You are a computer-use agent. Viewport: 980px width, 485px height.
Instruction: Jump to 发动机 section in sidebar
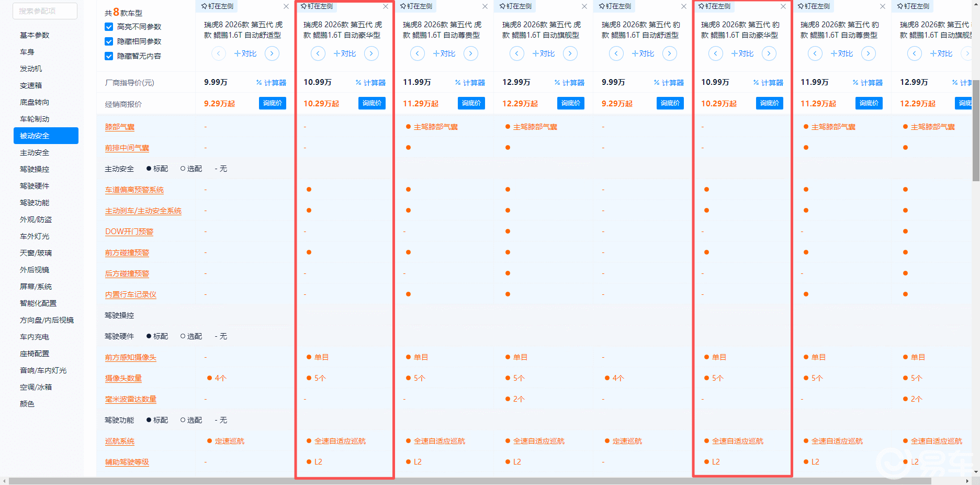click(x=31, y=69)
